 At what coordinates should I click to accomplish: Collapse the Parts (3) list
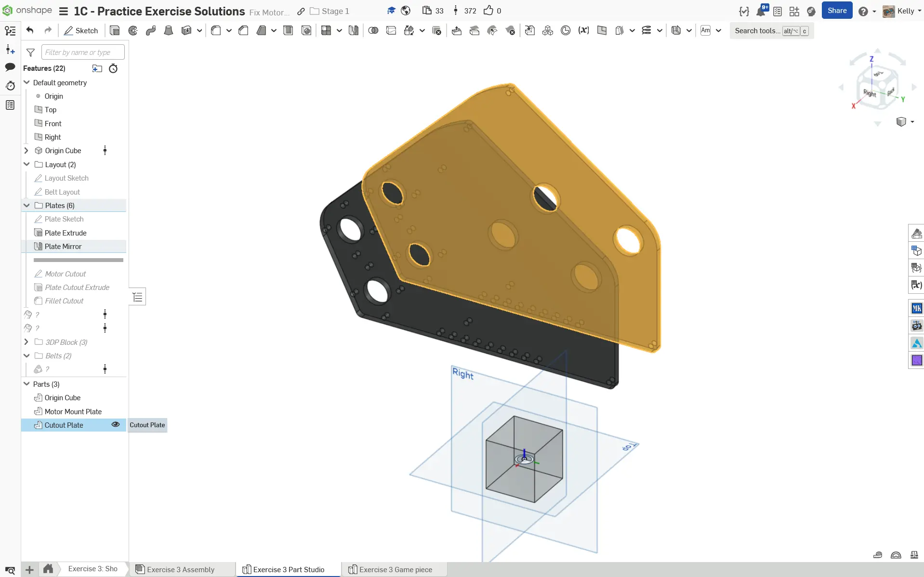[27, 384]
